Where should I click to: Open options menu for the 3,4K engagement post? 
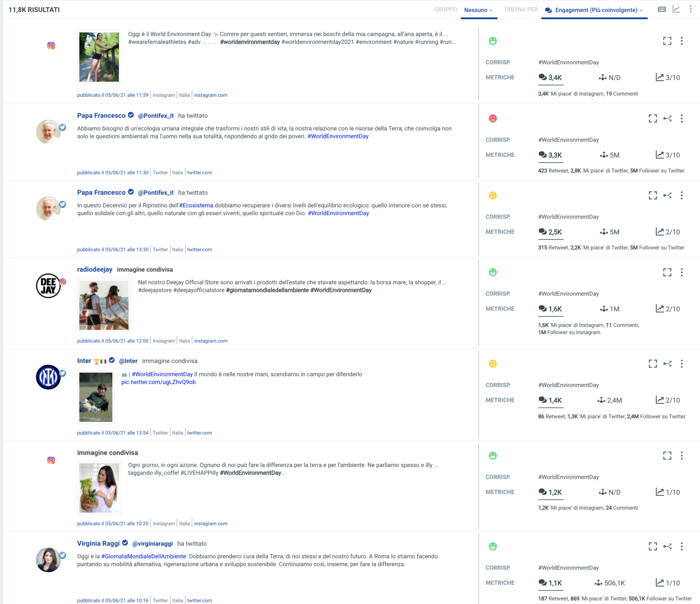point(682,41)
